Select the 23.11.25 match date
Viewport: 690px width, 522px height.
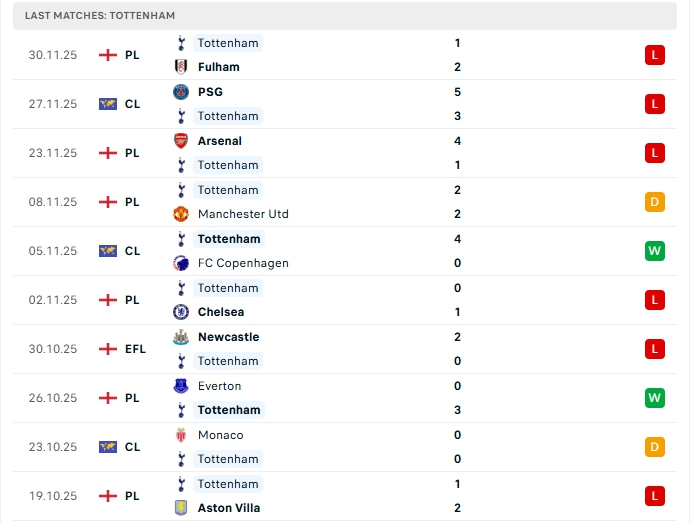53,153
